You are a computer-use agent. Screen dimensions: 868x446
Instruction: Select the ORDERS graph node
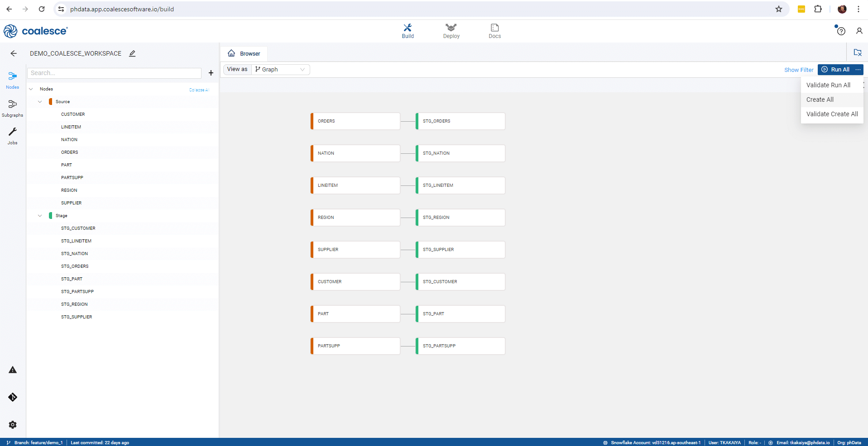point(355,121)
